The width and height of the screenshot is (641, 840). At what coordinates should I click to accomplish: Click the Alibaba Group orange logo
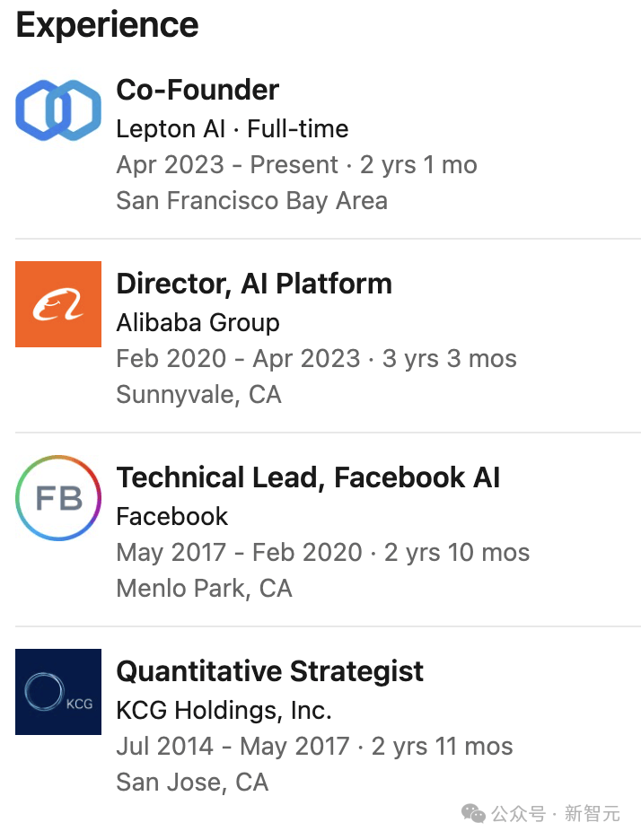(58, 304)
